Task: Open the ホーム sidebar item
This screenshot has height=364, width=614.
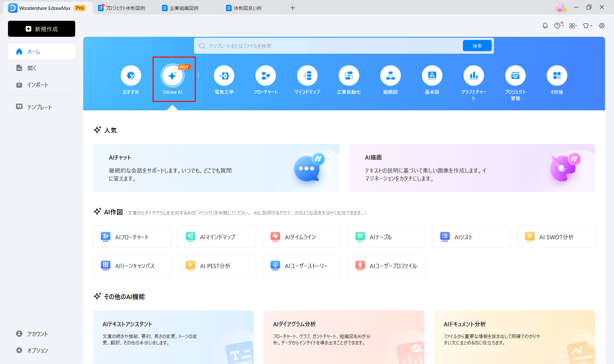Action: [x=42, y=51]
